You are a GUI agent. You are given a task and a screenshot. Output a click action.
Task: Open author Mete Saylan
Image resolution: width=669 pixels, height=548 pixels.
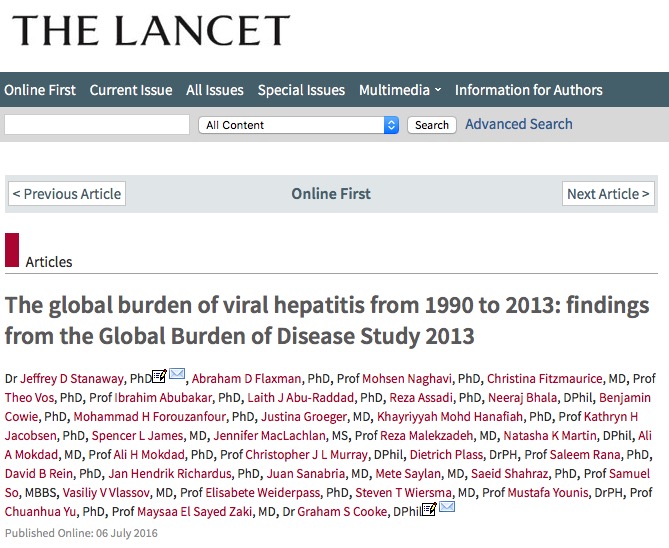pos(408,474)
